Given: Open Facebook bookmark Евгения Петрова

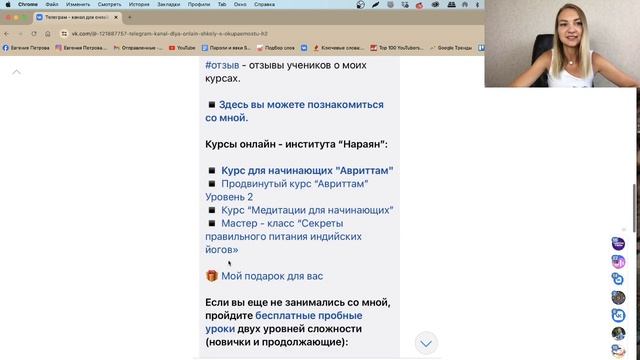Looking at the screenshot, I should [x=26, y=48].
